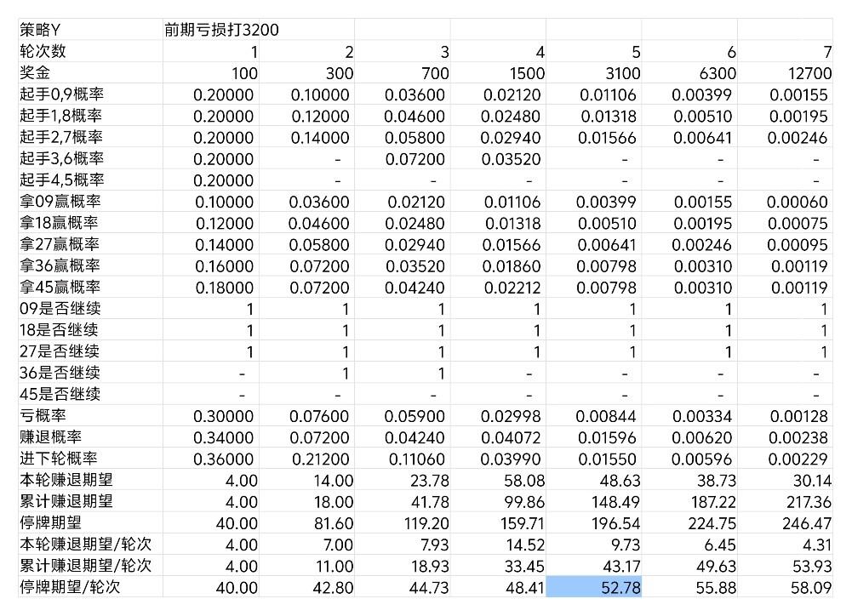Click the '27是否继续' row label
This screenshot has height=616, width=852.
(60, 351)
